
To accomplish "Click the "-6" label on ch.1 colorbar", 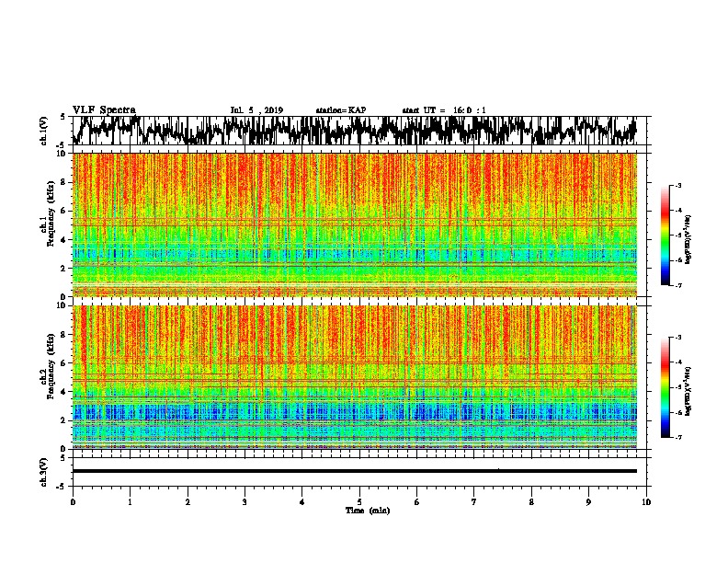I will point(678,260).
